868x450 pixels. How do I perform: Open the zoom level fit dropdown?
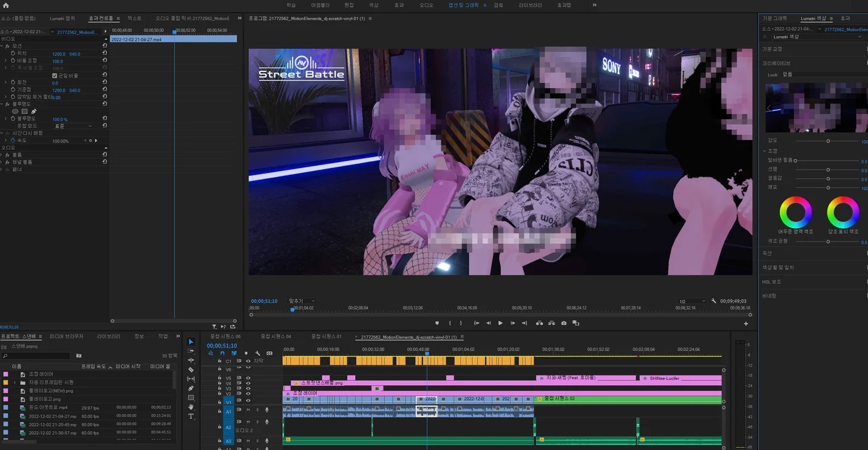302,301
